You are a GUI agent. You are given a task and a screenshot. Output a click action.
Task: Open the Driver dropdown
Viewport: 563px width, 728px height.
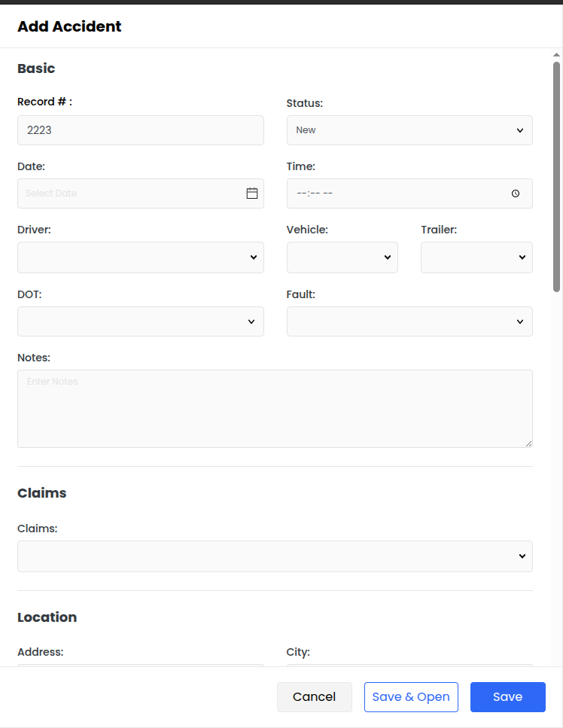(x=141, y=257)
